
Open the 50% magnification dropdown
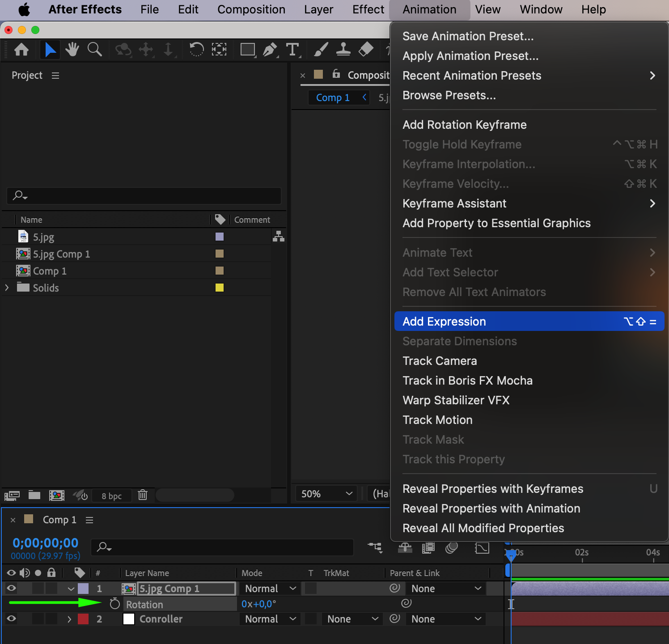(326, 494)
